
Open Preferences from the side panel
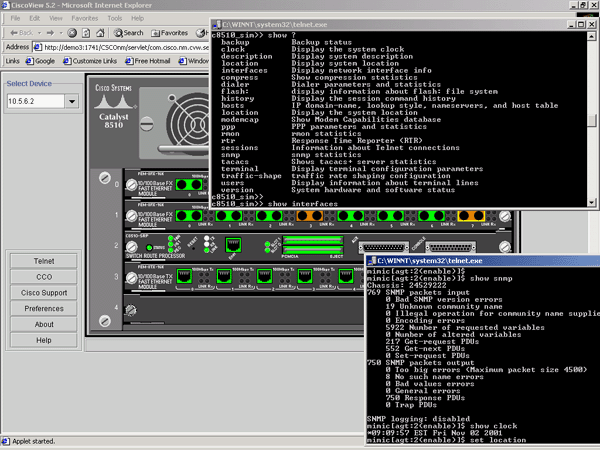44,308
